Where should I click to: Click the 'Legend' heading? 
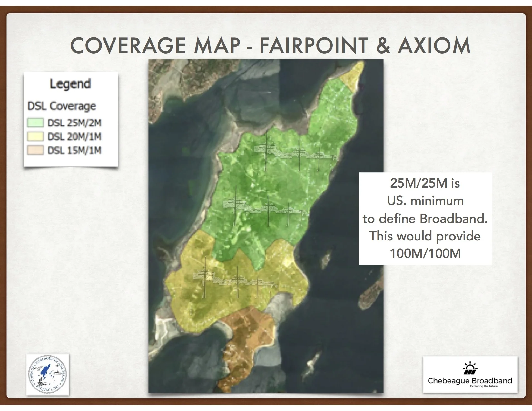[x=70, y=84]
